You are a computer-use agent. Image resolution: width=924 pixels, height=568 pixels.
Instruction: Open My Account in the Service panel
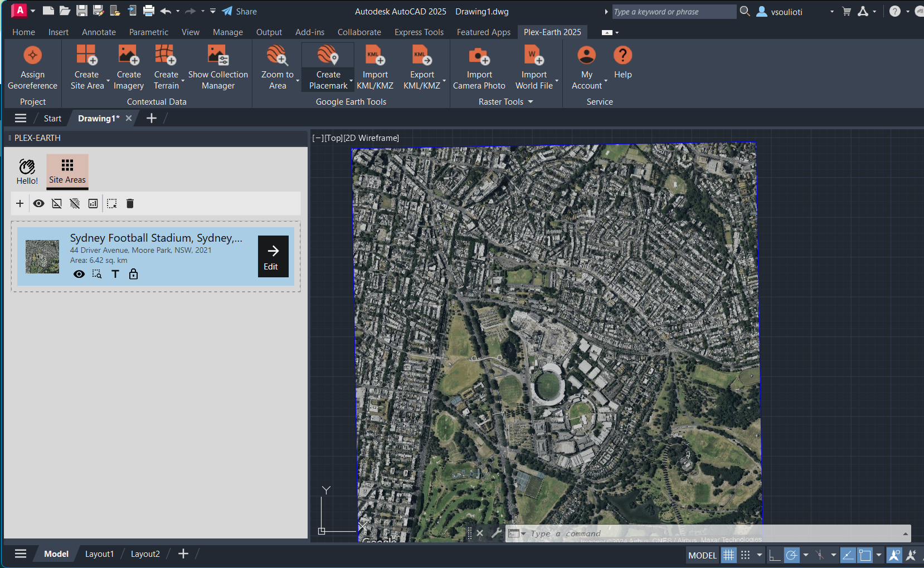click(587, 68)
